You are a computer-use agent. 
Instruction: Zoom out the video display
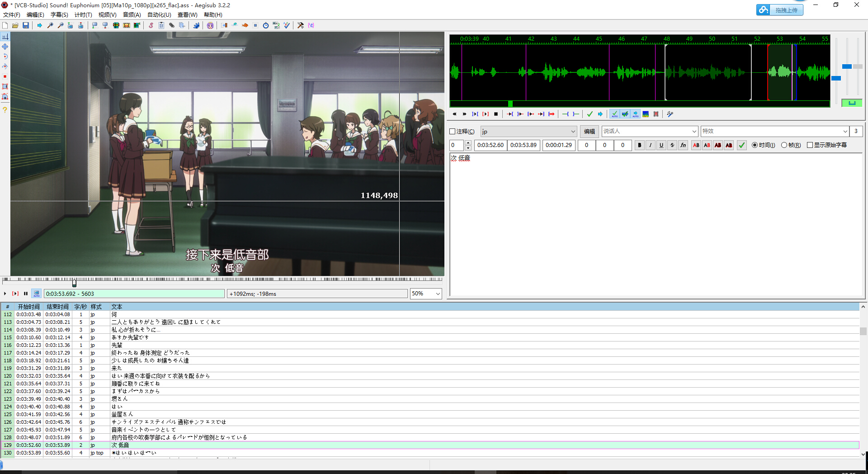pyautogui.click(x=61, y=25)
